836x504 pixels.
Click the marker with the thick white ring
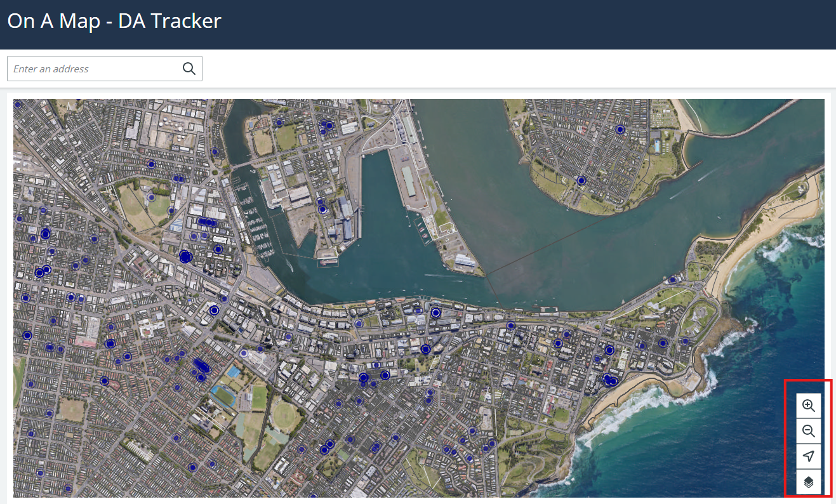point(215,310)
